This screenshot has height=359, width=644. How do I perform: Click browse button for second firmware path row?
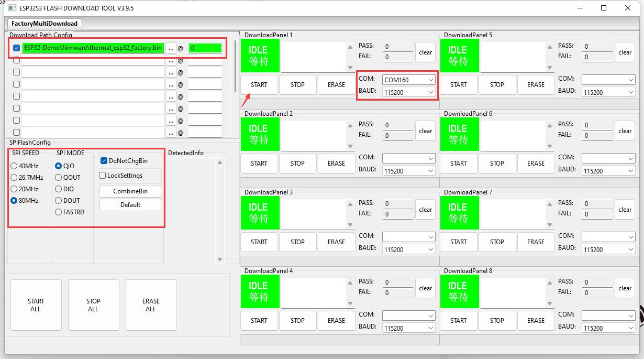pos(171,60)
